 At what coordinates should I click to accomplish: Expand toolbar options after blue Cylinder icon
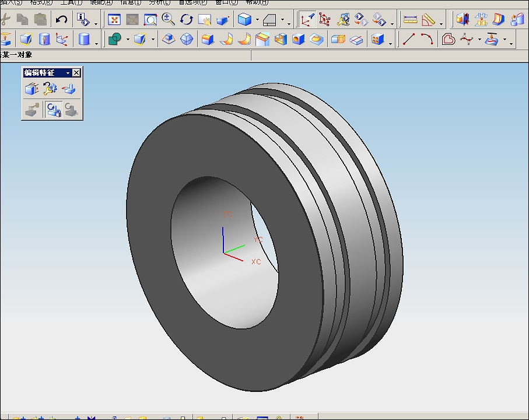click(x=96, y=44)
